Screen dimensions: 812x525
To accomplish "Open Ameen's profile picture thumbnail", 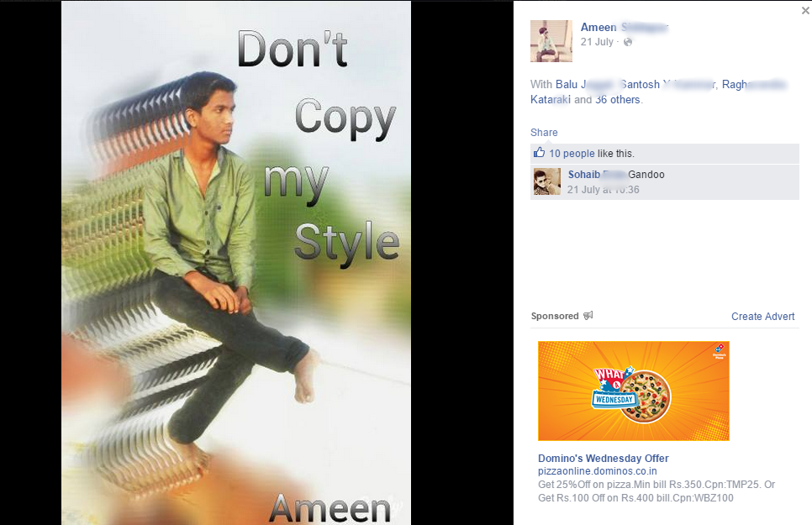I will [551, 41].
